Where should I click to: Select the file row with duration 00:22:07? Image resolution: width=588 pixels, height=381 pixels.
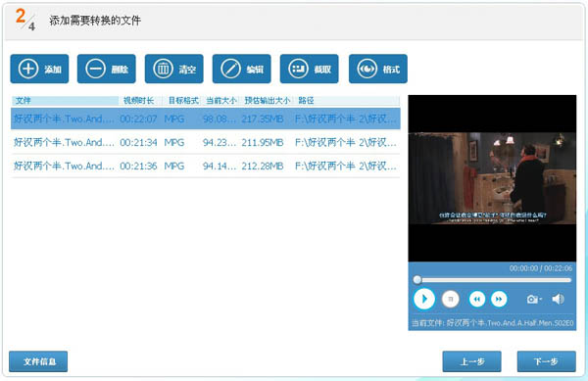[206, 119]
